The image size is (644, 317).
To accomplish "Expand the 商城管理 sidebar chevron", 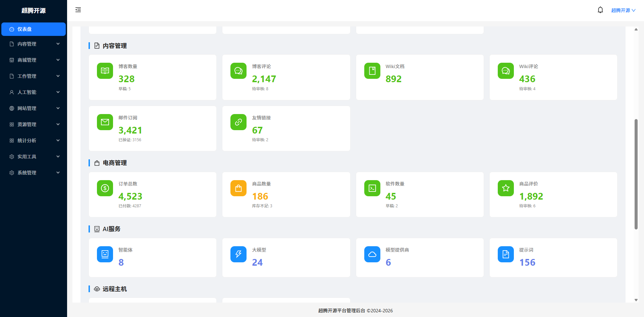I will [58, 60].
